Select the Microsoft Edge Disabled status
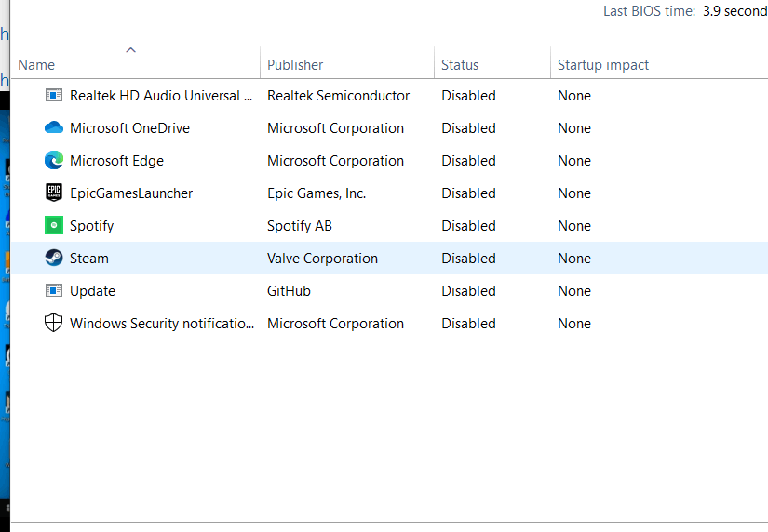This screenshot has height=532, width=768. click(x=468, y=161)
